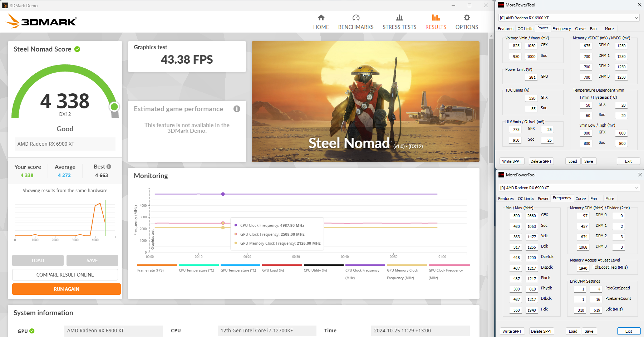Click CPU Temperature legend teal swatch
644x337 pixels.
click(x=198, y=265)
